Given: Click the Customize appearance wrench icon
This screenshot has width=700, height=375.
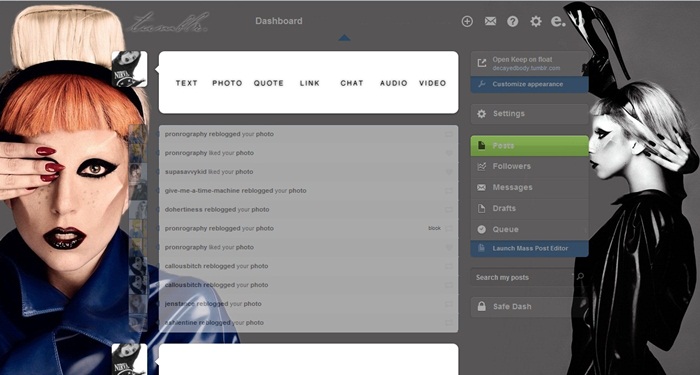Looking at the screenshot, I should [481, 84].
